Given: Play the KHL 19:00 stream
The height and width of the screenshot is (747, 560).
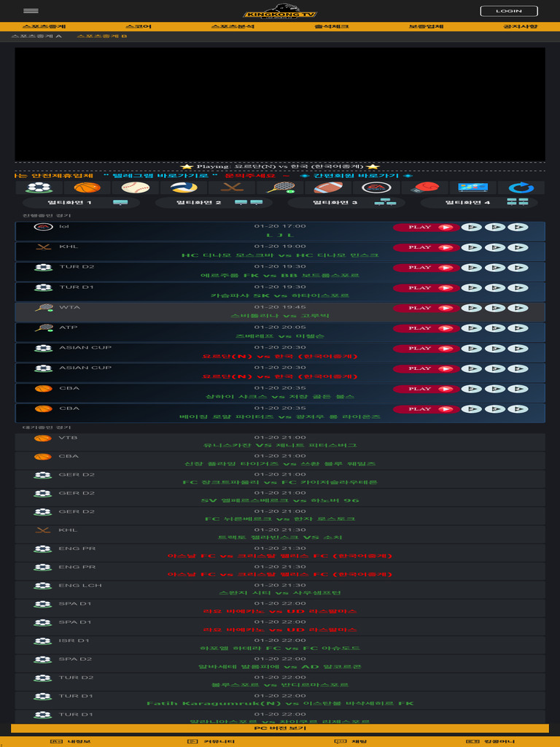Looking at the screenshot, I should click(x=426, y=247).
